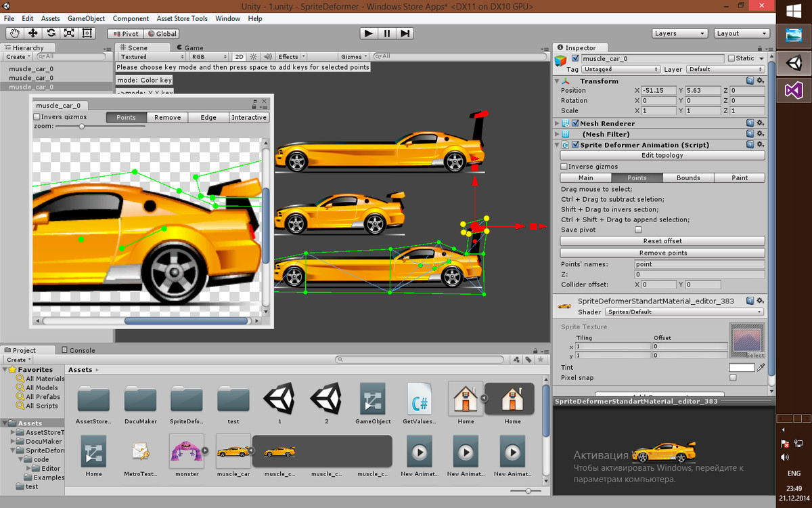Toggle scene lighting sun icon
Screen dimensions: 812x508
pyautogui.click(x=254, y=57)
